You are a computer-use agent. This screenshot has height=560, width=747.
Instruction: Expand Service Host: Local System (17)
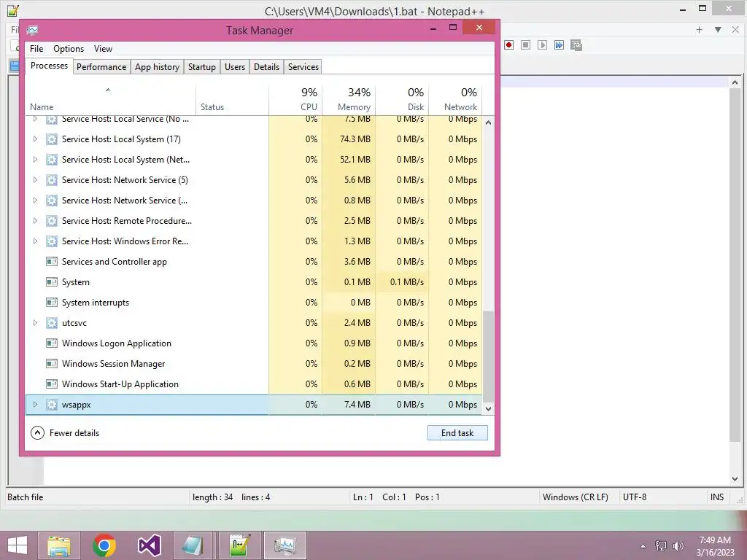pos(35,139)
